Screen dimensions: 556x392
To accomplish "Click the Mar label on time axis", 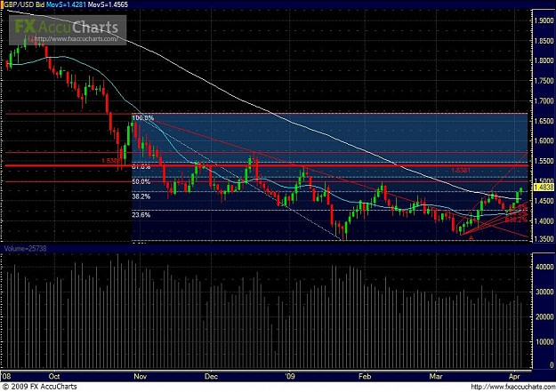I will pos(435,376).
